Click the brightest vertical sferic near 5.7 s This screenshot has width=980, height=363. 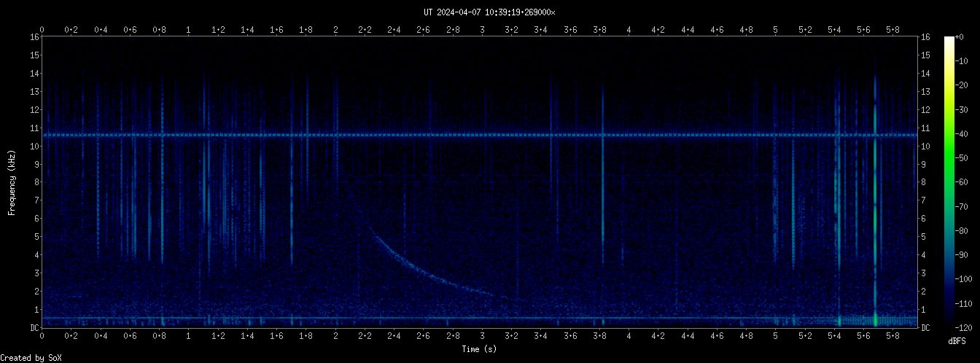[x=875, y=200]
